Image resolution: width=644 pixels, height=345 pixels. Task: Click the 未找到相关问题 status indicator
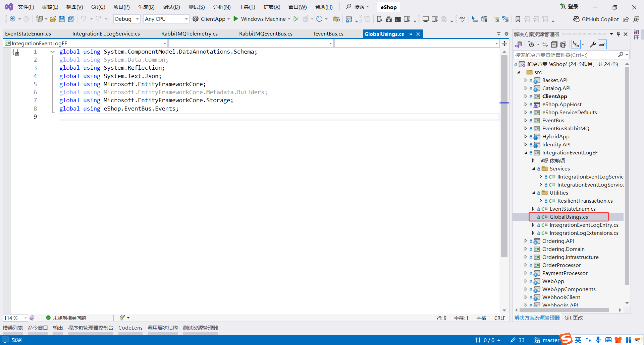point(66,318)
